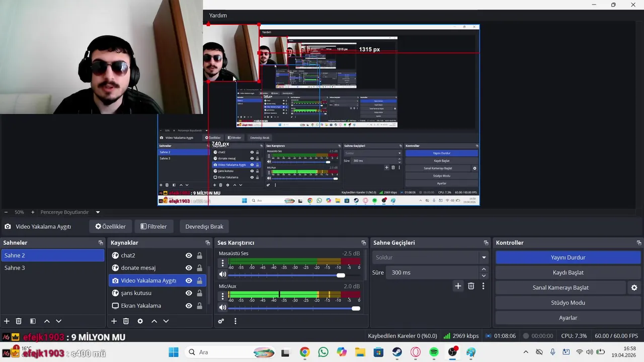Move the source up using the Kaynaklar up arrow
The height and width of the screenshot is (362, 644).
pyautogui.click(x=154, y=321)
